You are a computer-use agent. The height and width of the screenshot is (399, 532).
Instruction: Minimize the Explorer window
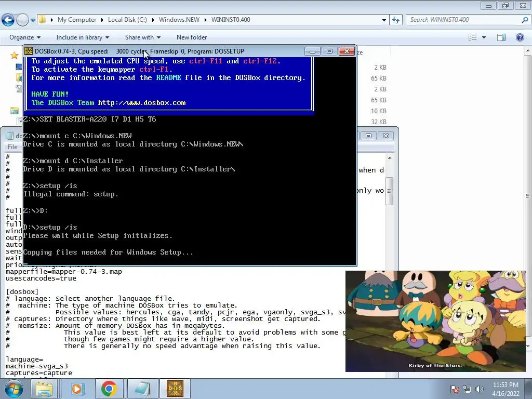(488, 6)
